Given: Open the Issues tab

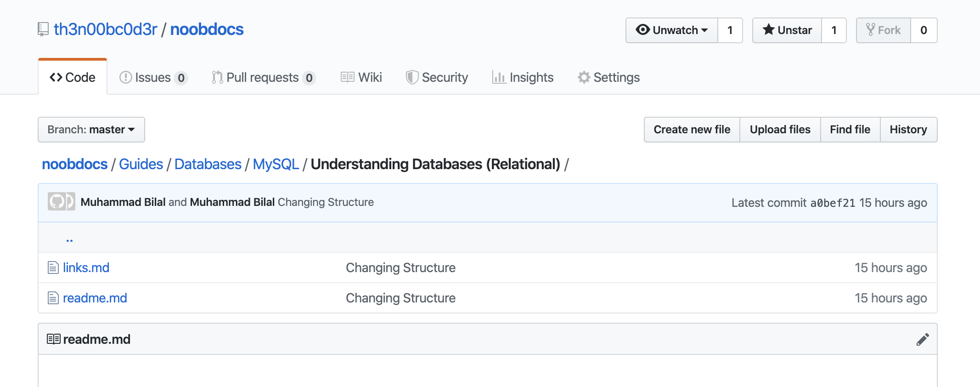Looking at the screenshot, I should [x=153, y=77].
